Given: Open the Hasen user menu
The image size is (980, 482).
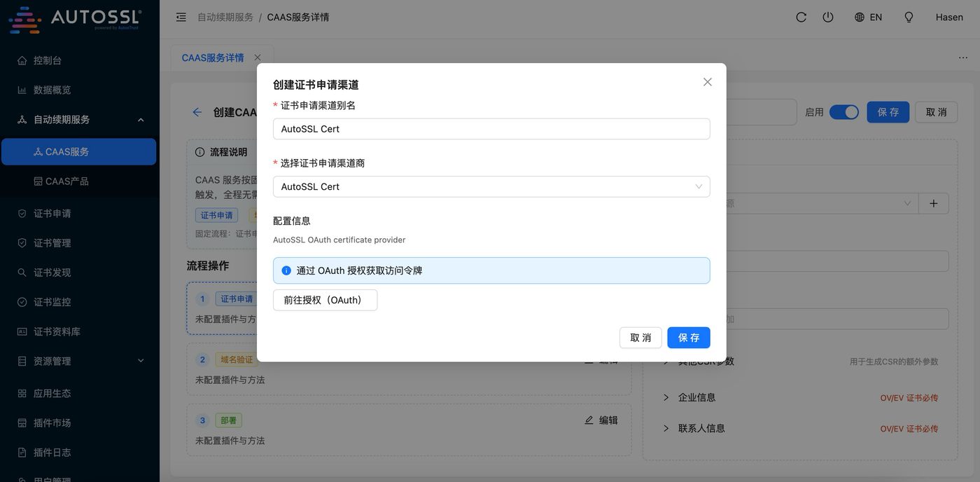Looking at the screenshot, I should [x=949, y=17].
